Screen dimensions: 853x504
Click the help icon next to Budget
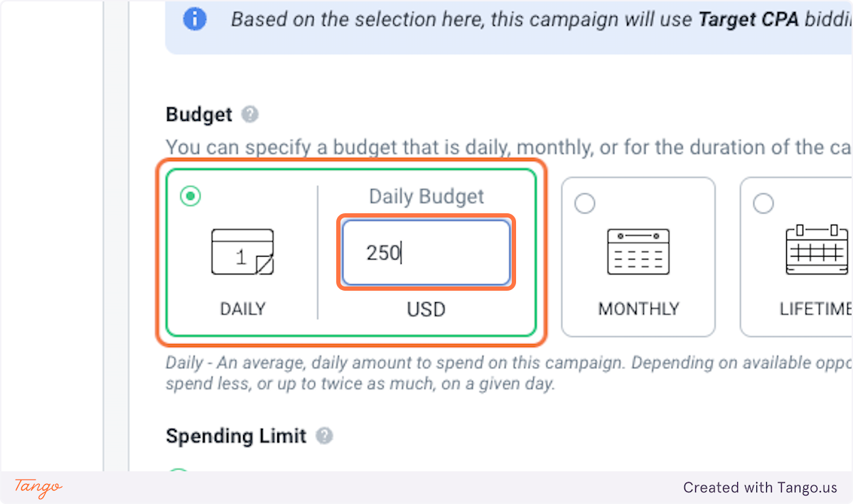[250, 114]
